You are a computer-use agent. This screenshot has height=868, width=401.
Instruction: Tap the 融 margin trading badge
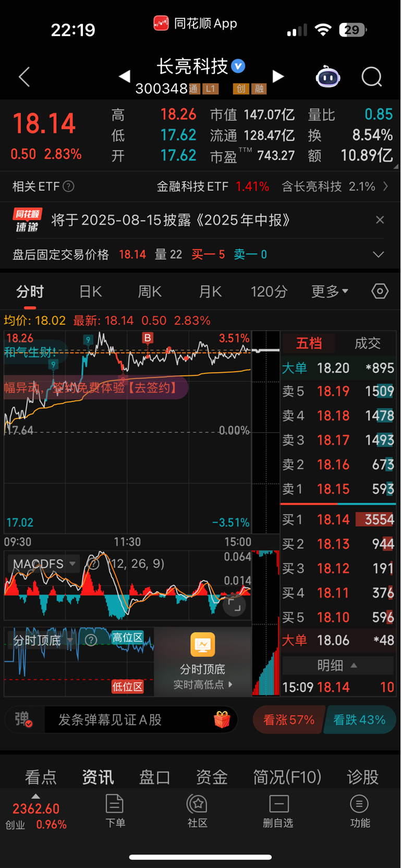(x=259, y=89)
